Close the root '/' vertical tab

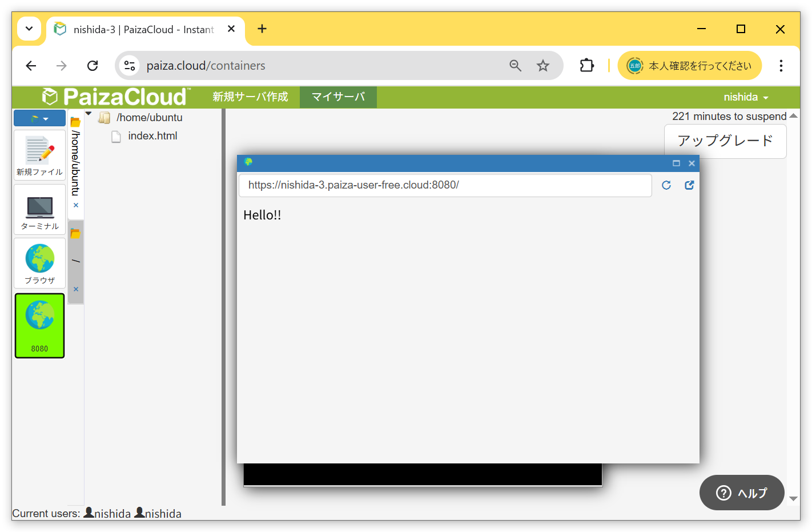click(x=76, y=289)
